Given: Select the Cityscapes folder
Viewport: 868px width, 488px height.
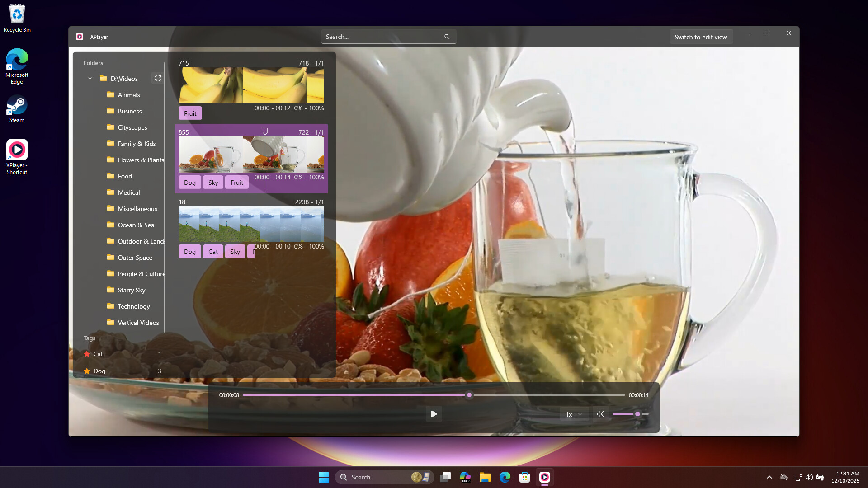Looking at the screenshot, I should pos(132,127).
